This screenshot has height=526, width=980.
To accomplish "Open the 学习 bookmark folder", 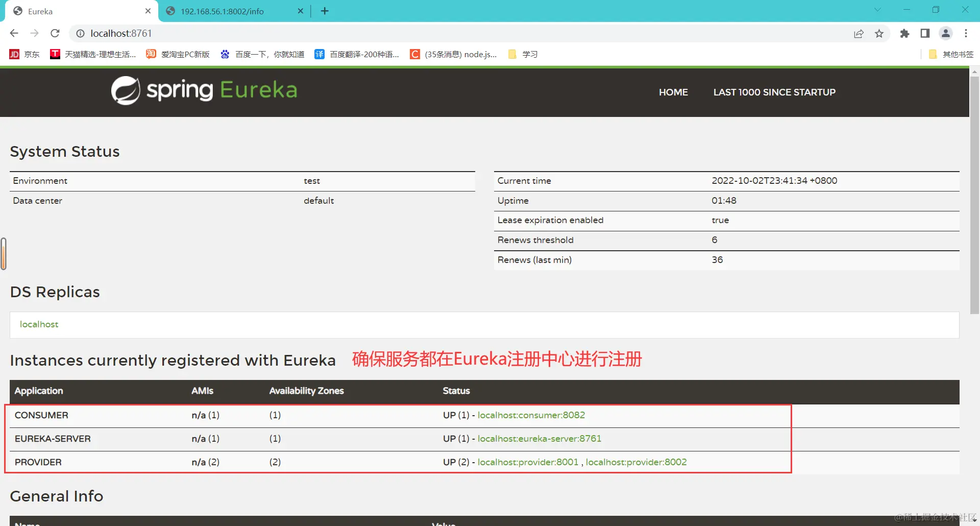I will [x=523, y=54].
